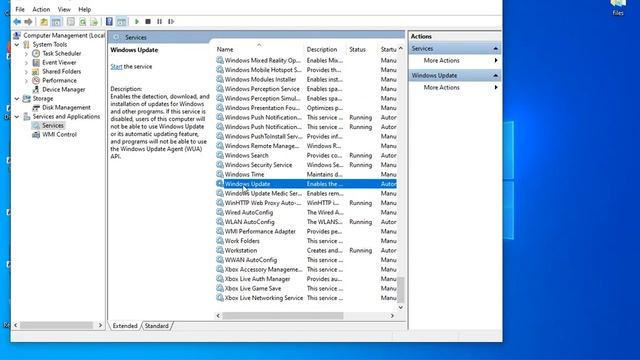Restart Service with the toolbar icon
This screenshot has height=360, width=640.
[x=171, y=22]
